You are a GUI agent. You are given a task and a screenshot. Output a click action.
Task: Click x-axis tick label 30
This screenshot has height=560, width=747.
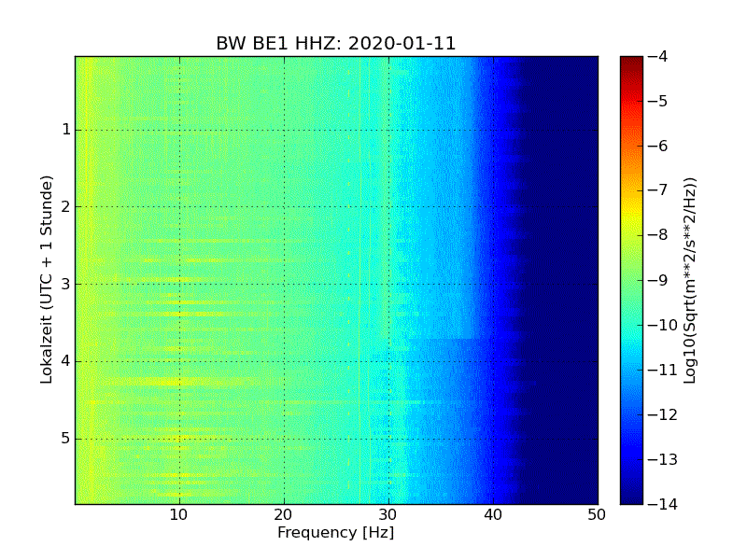388,515
